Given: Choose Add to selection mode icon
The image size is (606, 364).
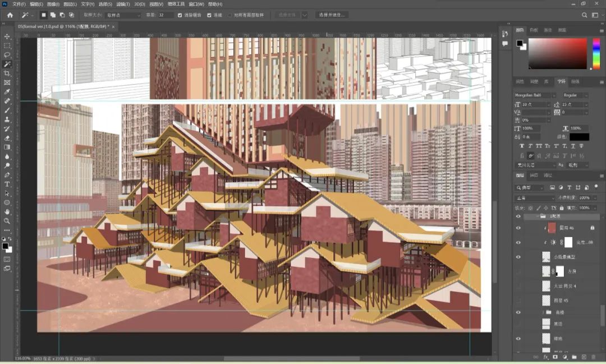Looking at the screenshot, I should tap(53, 15).
